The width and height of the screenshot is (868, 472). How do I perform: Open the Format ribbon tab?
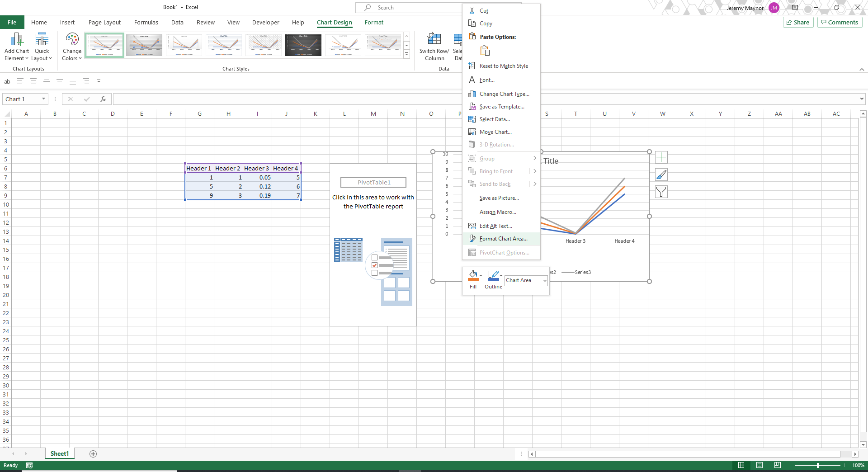(374, 23)
